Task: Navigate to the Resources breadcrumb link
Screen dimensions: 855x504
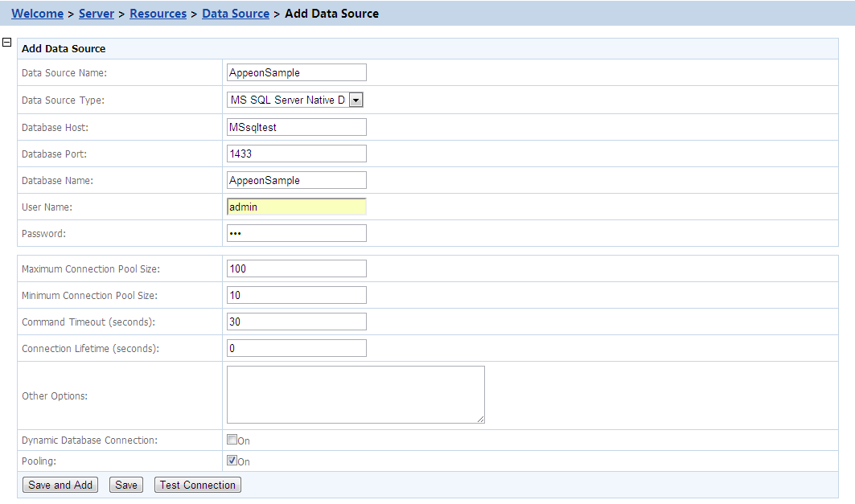Action: (x=158, y=14)
